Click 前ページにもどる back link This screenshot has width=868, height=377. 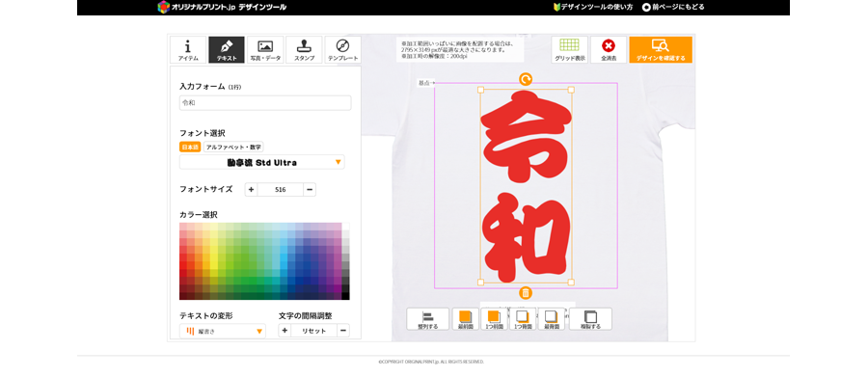673,7
